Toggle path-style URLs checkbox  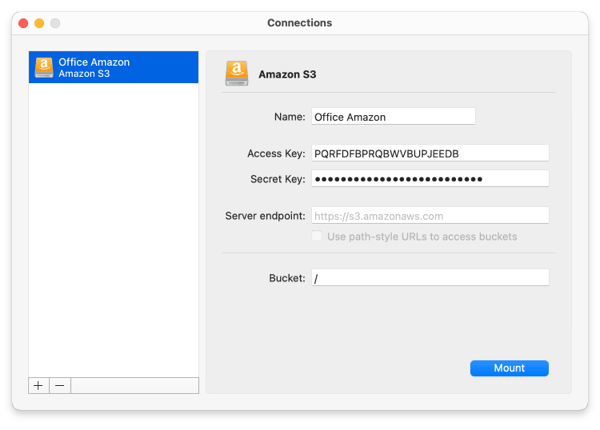317,236
